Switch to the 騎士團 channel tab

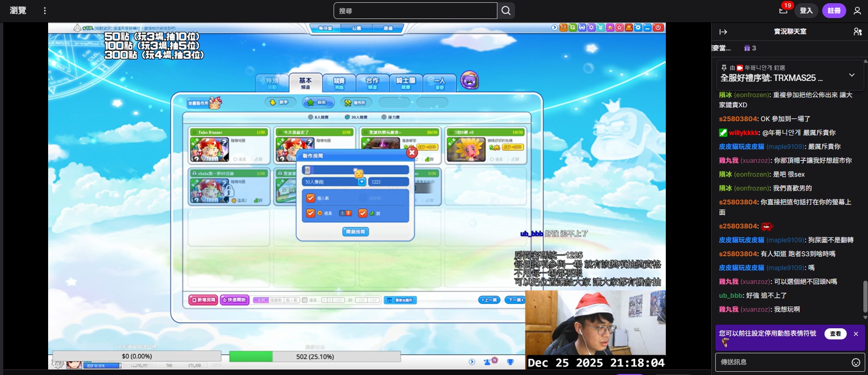pos(405,83)
